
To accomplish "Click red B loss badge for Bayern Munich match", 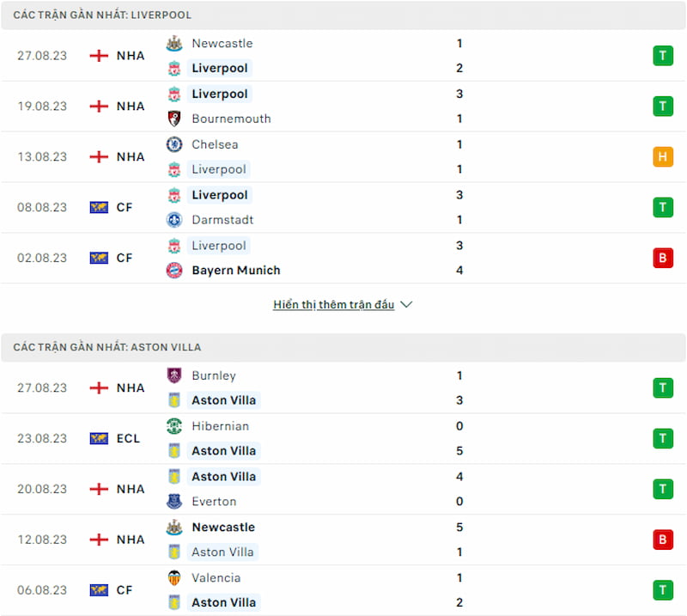I will pos(663,258).
